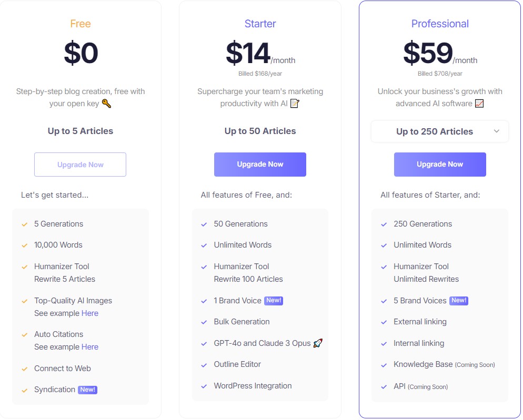Screen dimensions: 523x420
Task: Click the New! badge beside Syndication
Action: point(87,390)
